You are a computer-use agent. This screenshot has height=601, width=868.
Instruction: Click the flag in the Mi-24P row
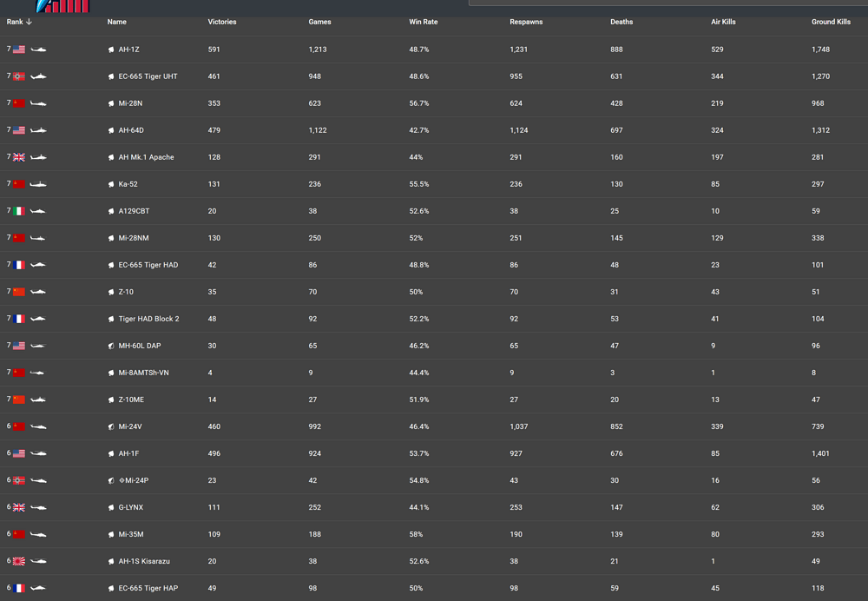pyautogui.click(x=19, y=481)
